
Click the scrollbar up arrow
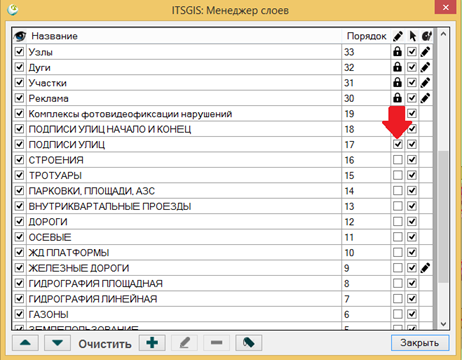point(443,34)
